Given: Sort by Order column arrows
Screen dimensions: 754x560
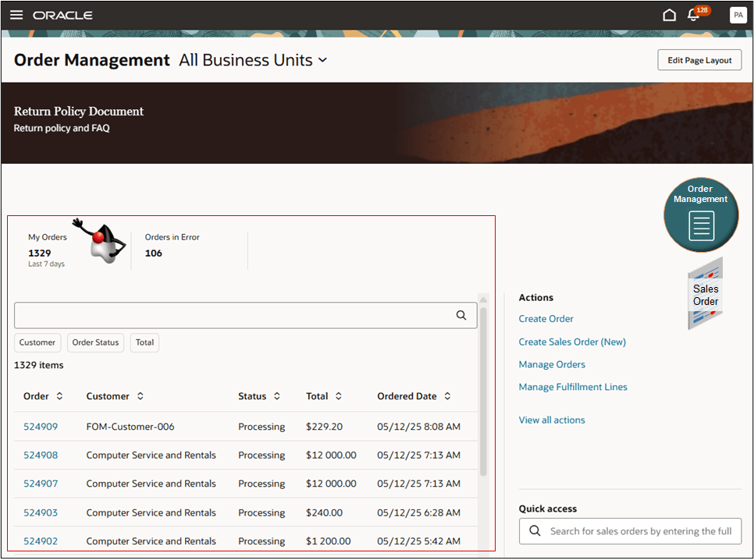Looking at the screenshot, I should click(x=59, y=396).
